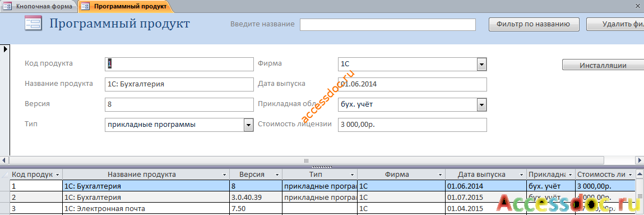Select the Программный продукт tab

(x=125, y=6)
